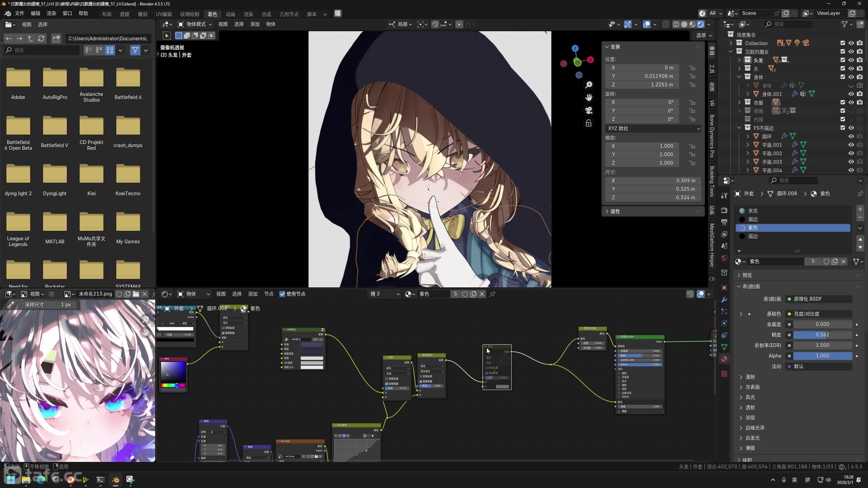Viewport: 868px width, 488px height.
Task: Expand the 高光 panel in material properties
Action: pos(750,397)
